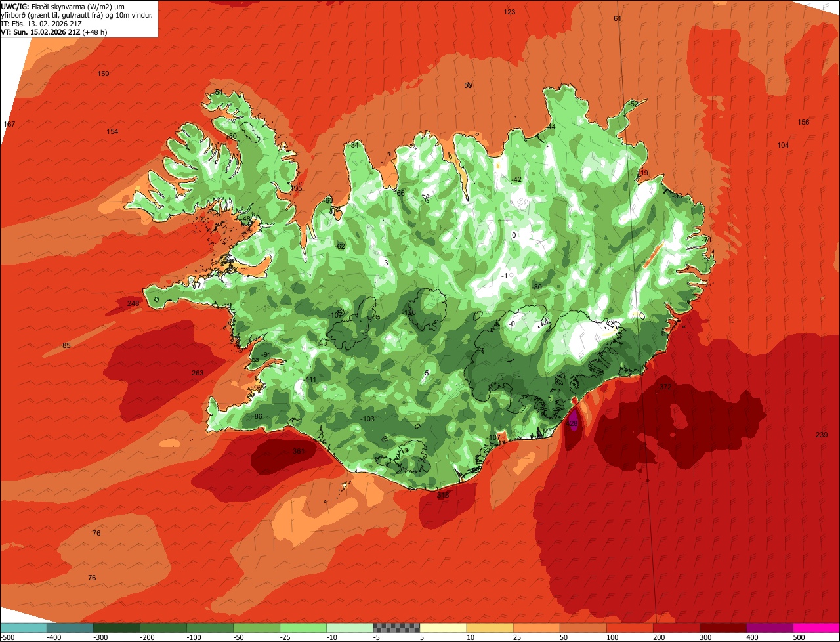Click the pale yellow legend swatch for 5 to 10
Screen dimensions: 840x642
point(443,628)
